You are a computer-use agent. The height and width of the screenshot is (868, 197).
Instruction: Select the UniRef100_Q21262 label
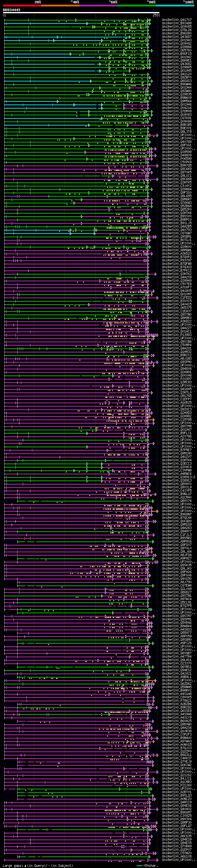pyautogui.click(x=177, y=775)
